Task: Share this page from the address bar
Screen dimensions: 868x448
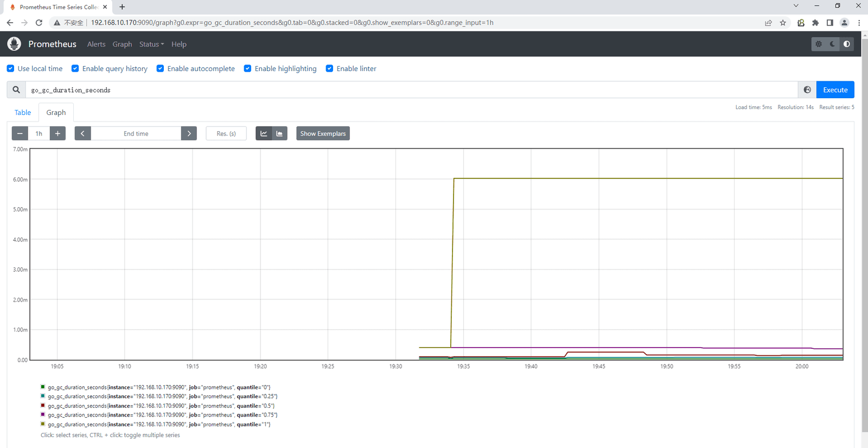Action: tap(768, 23)
